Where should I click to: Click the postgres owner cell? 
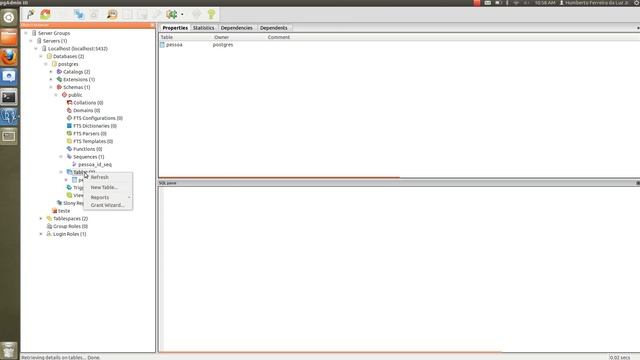point(223,44)
